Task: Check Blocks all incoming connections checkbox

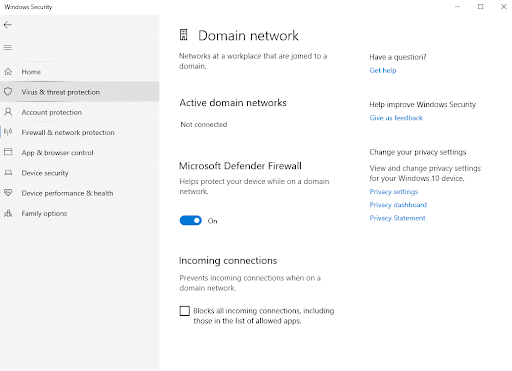Action: [x=184, y=311]
